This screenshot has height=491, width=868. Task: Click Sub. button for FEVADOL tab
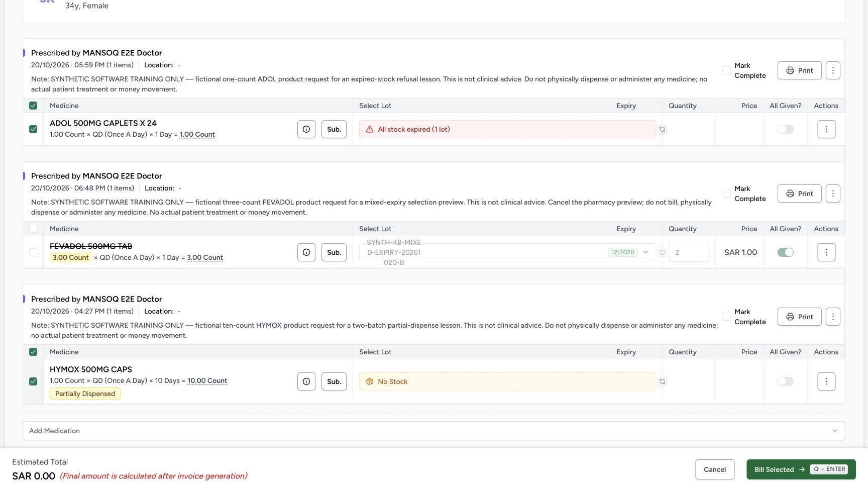[x=334, y=252]
